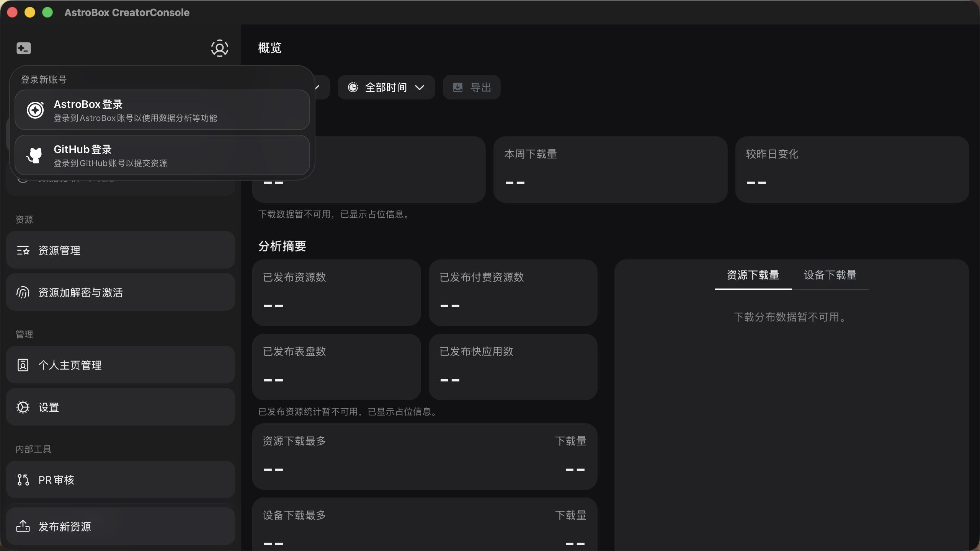Viewport: 980px width, 551px height.
Task: Choose GitHub 登录 option
Action: pyautogui.click(x=162, y=155)
